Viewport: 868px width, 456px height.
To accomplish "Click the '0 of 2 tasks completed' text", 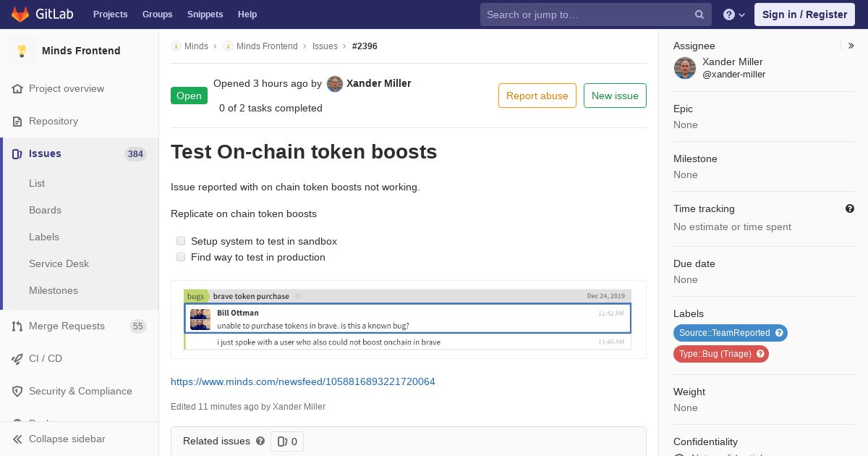I will click(271, 108).
